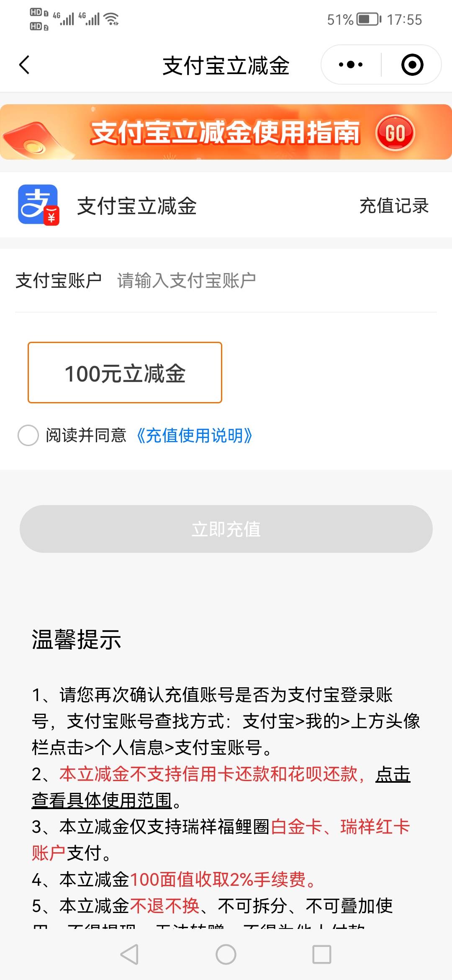Open 点击查看具体使用范围 link
This screenshot has height=980, width=452.
click(x=221, y=787)
